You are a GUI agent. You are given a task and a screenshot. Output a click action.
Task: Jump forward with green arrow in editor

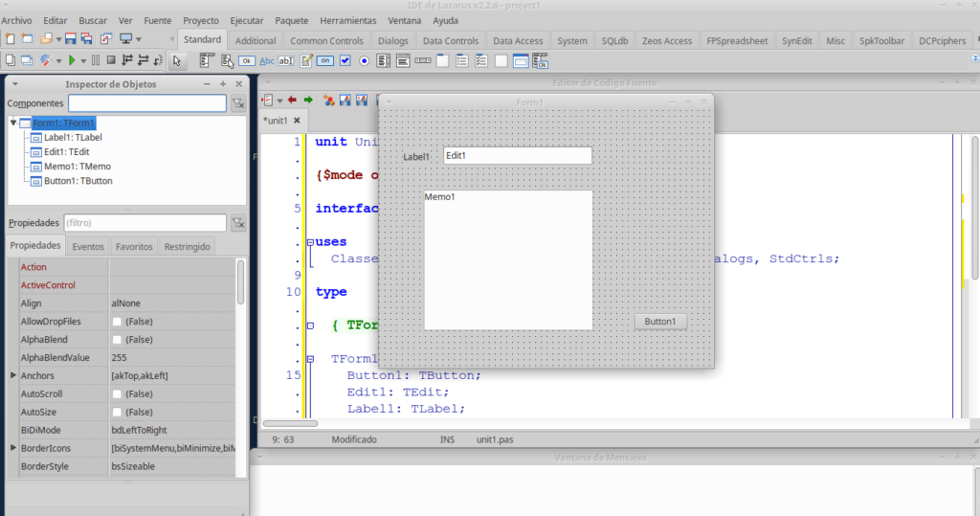pyautogui.click(x=308, y=101)
